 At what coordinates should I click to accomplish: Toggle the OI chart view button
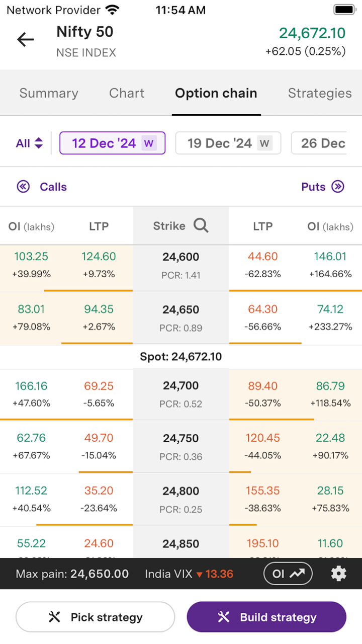(288, 574)
